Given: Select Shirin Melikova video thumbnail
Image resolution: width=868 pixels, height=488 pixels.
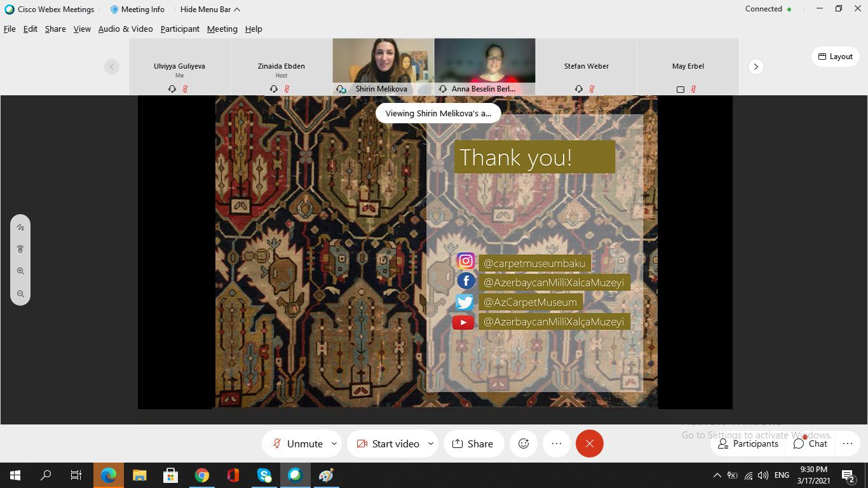Looking at the screenshot, I should tap(383, 67).
